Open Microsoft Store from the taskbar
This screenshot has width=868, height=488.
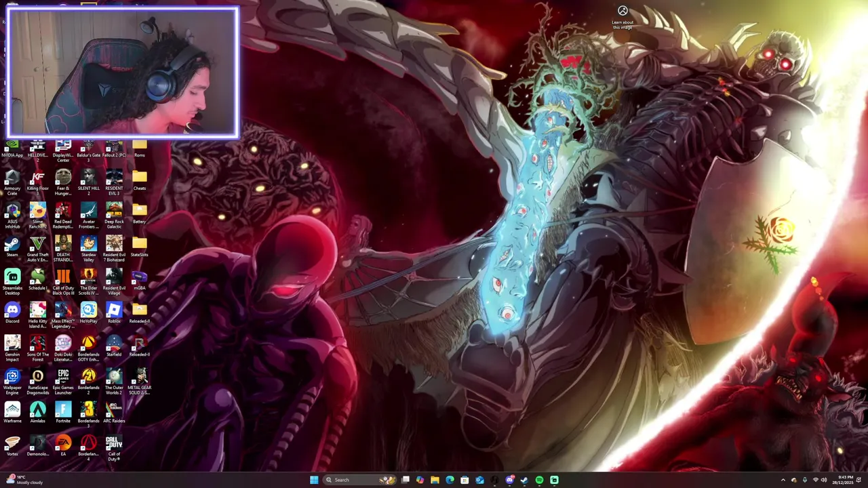point(465,480)
